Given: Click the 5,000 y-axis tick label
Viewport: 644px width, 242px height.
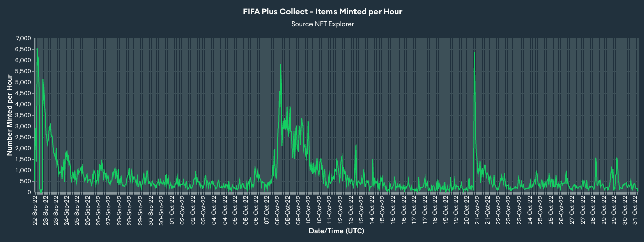Looking at the screenshot, I should [x=24, y=82].
